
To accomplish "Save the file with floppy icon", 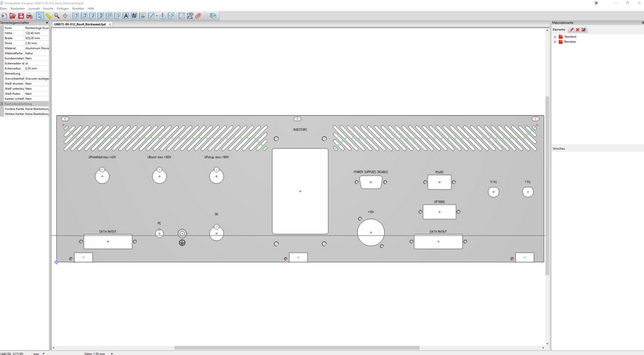I will coord(21,15).
